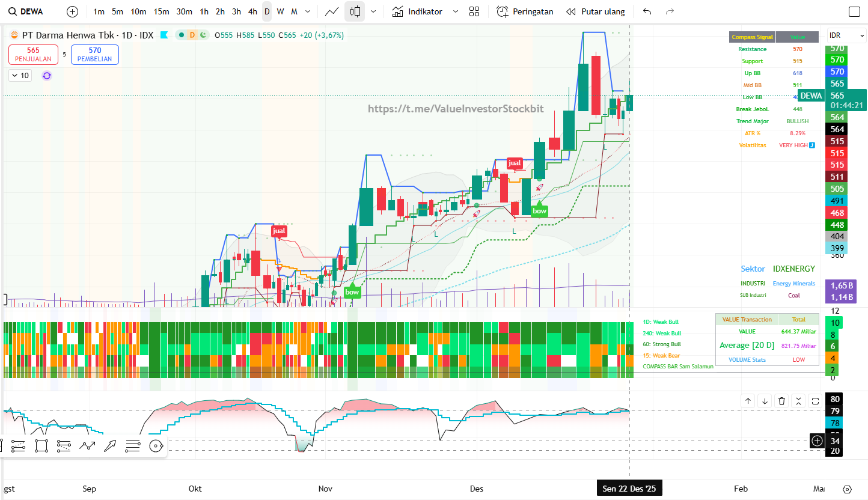The image size is (868, 500).
Task: Select the rectangle drawing tool
Action: [41, 445]
